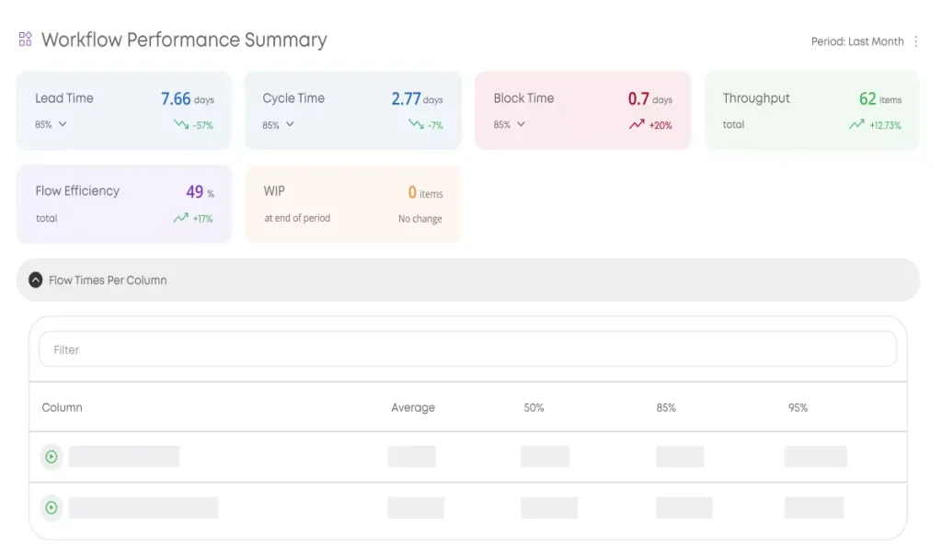
Task: Click the Flow Efficiency upward trend icon
Action: pos(180,218)
